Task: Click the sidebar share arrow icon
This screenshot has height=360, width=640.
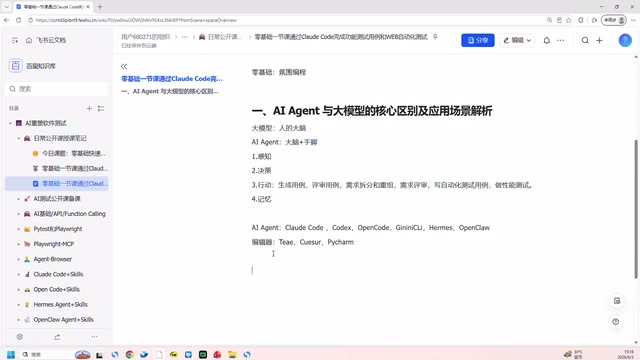Action: pos(57,337)
